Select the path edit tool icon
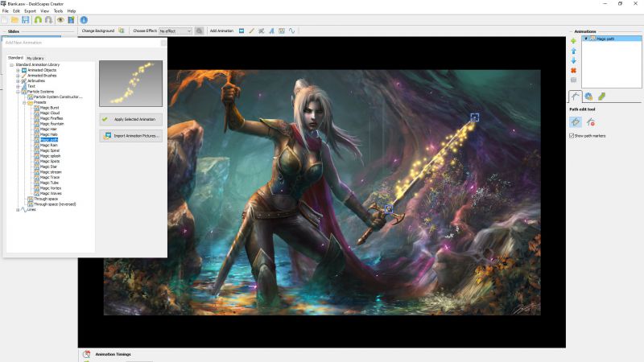Viewport: 644px width, 362px height. 575,122
